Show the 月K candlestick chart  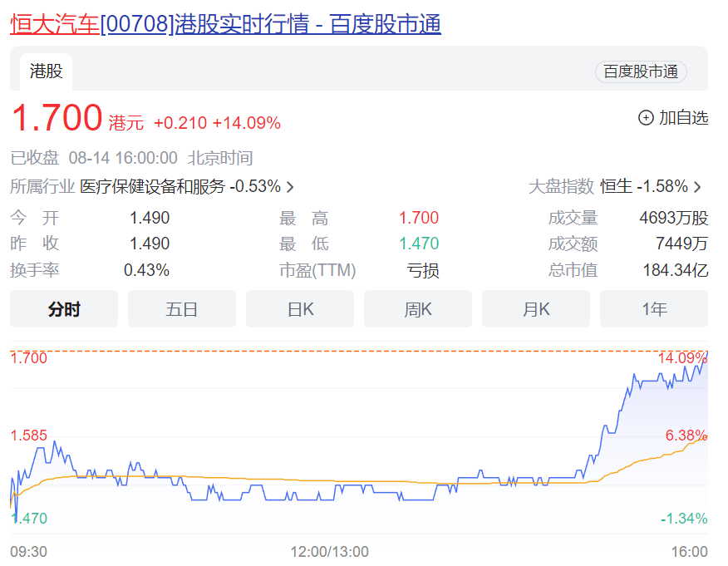[x=536, y=309]
